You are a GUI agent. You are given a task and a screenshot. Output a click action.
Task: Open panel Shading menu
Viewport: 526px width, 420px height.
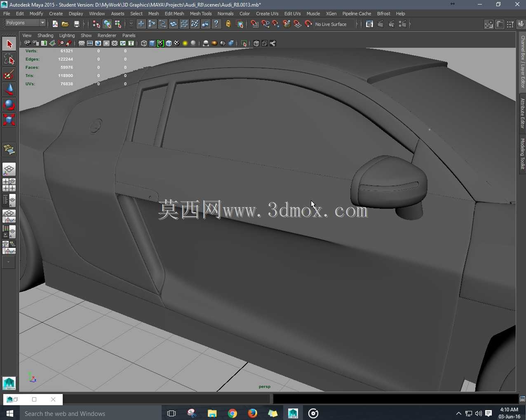click(45, 35)
